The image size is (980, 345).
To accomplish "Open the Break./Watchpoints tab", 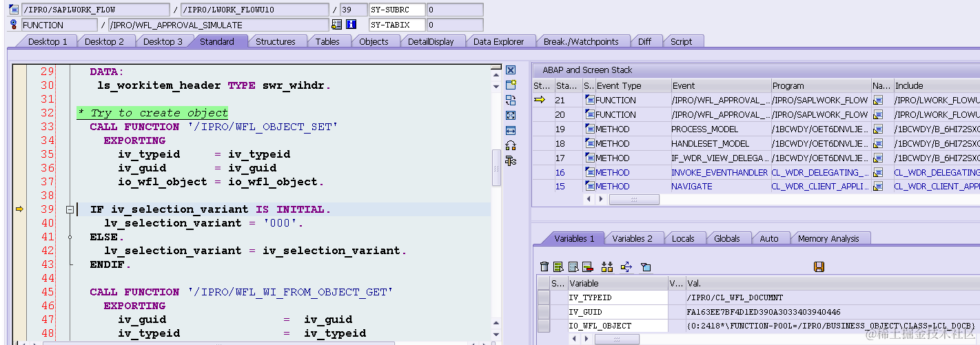I will coord(581,41).
